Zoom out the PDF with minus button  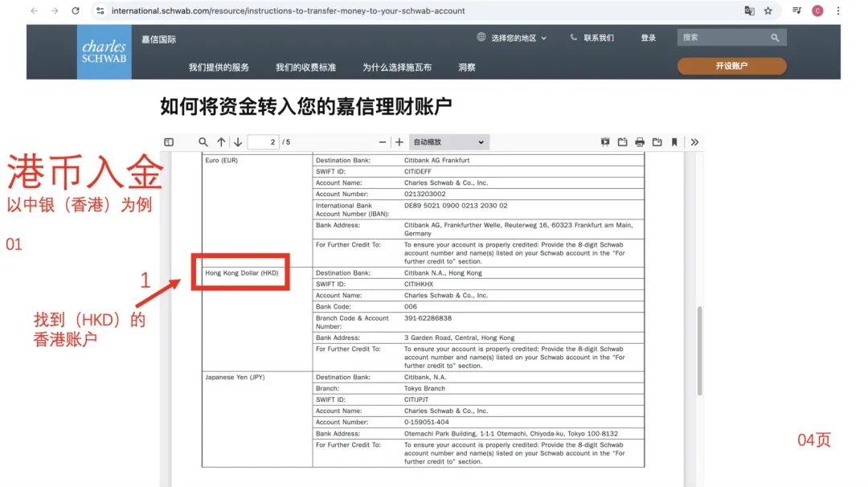coord(382,142)
